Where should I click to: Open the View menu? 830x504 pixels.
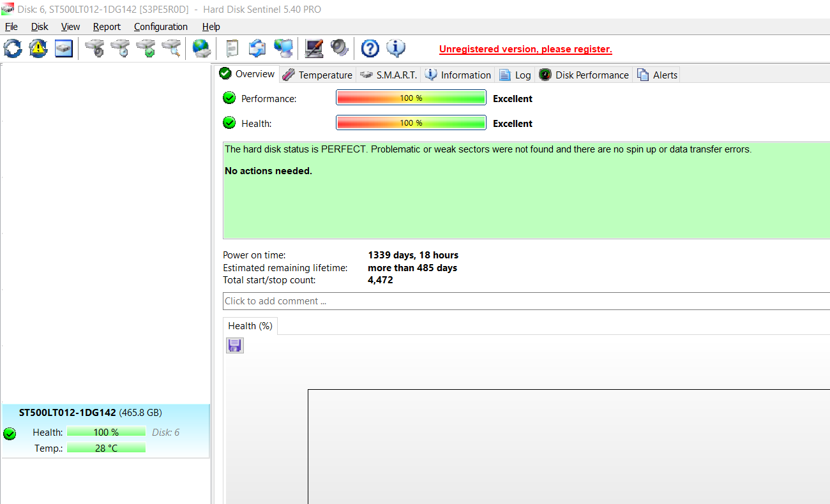[70, 27]
